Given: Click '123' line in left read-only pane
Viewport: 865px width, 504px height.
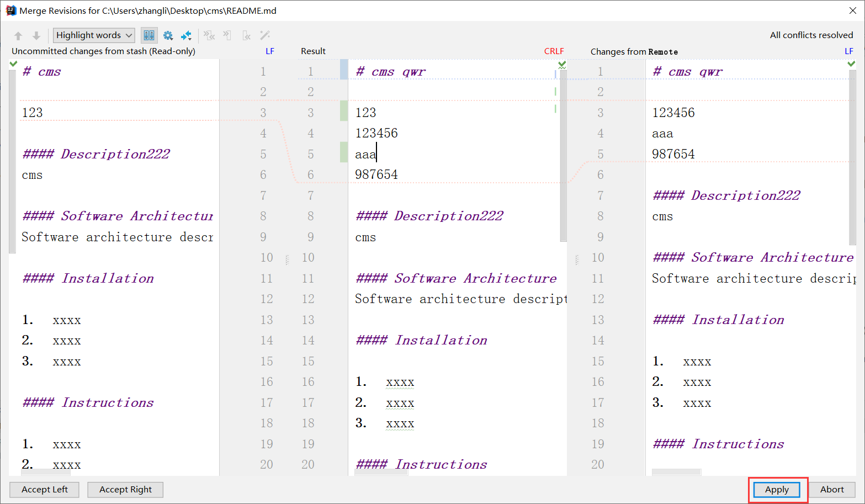Looking at the screenshot, I should (32, 113).
